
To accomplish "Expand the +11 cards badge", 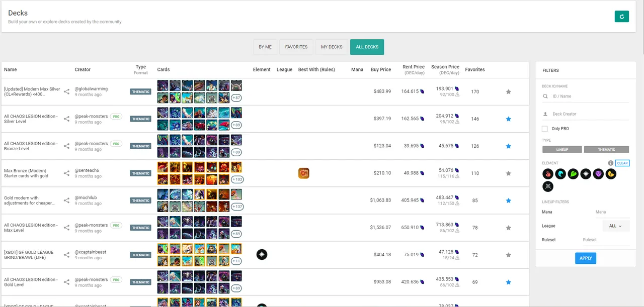I will point(236,261).
